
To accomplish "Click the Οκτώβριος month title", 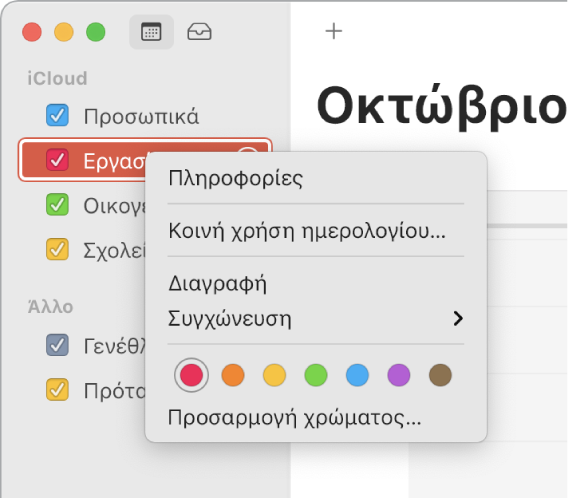I will (x=442, y=107).
